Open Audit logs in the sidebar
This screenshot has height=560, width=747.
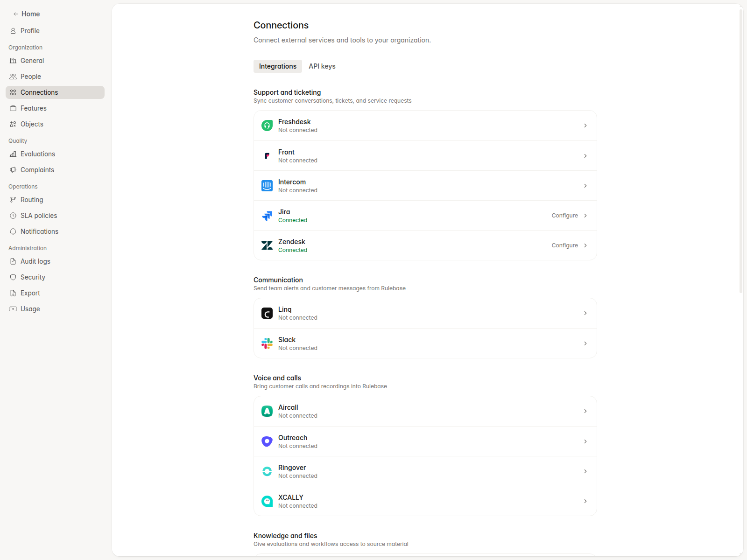(x=55, y=261)
